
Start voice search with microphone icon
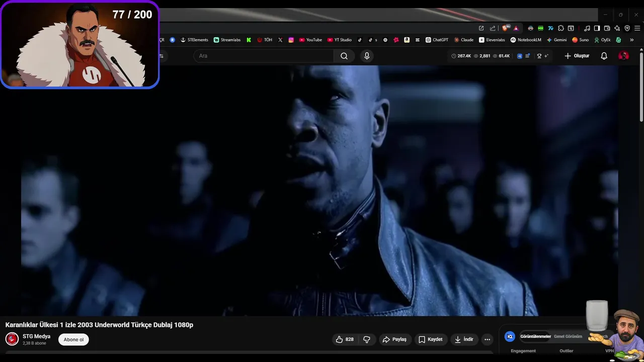(367, 56)
